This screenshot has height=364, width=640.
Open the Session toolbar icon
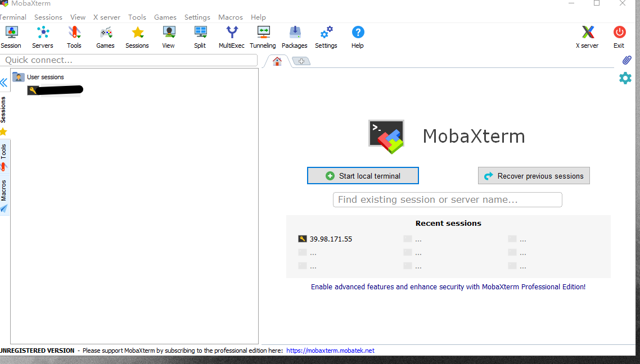[11, 37]
